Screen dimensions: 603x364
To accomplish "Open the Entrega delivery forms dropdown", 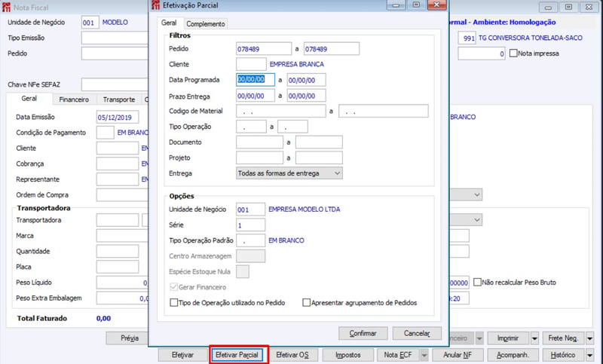I will point(289,173).
